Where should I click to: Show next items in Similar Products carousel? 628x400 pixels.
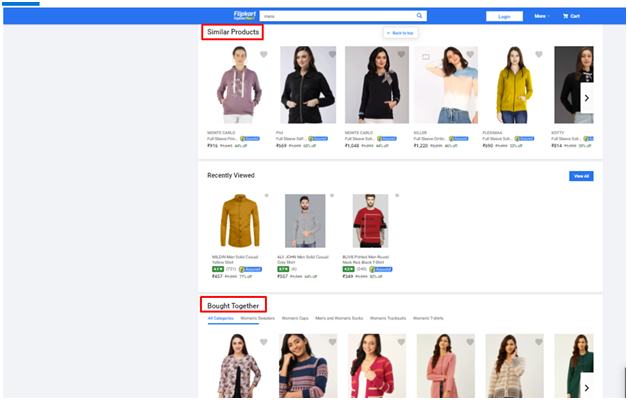coord(587,98)
